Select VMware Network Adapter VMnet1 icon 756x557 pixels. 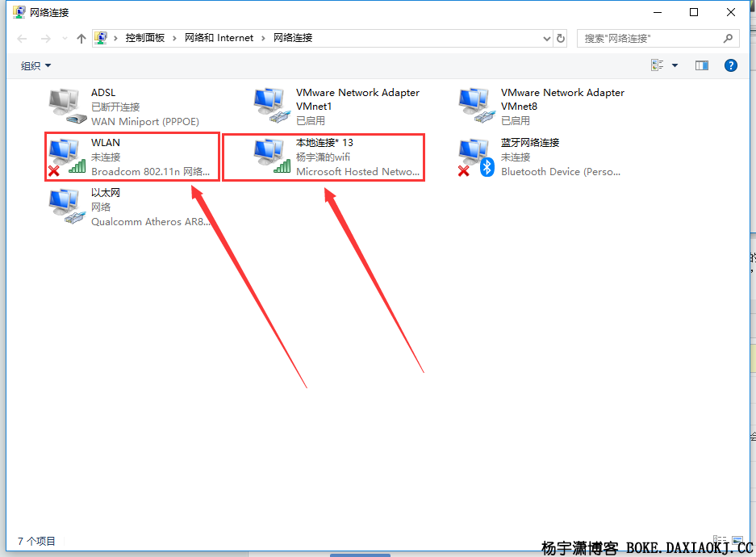click(272, 106)
